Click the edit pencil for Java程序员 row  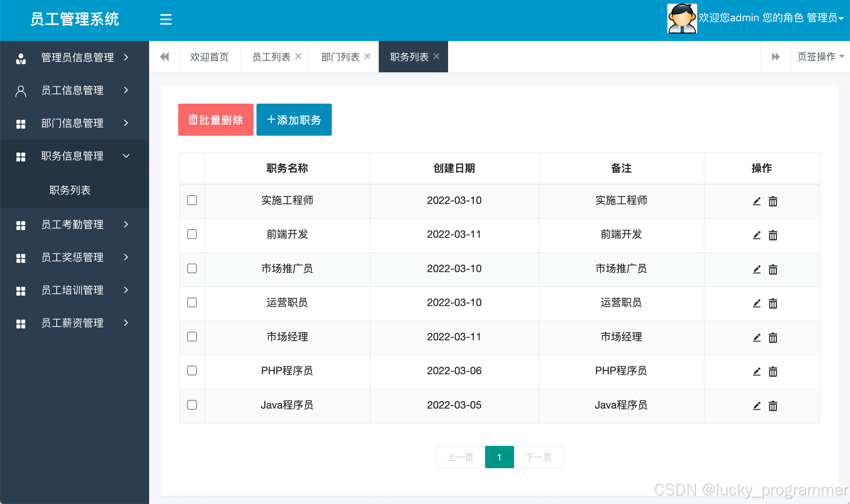pos(756,406)
